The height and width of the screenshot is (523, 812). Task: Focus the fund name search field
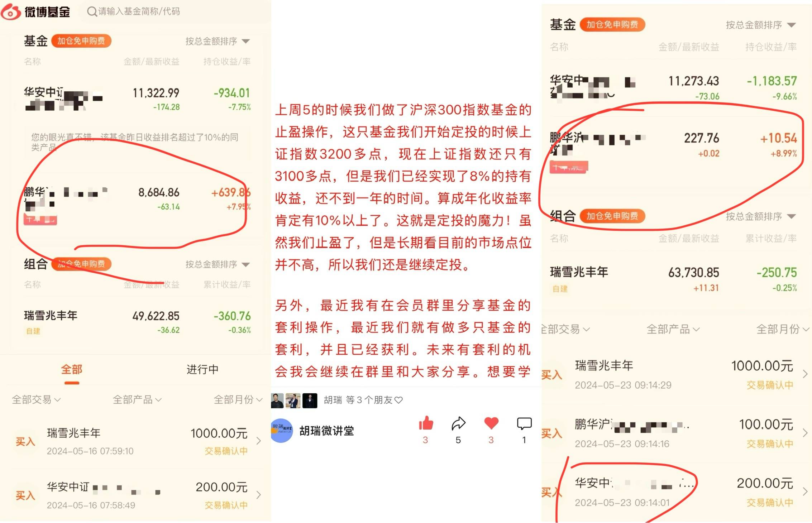click(139, 11)
